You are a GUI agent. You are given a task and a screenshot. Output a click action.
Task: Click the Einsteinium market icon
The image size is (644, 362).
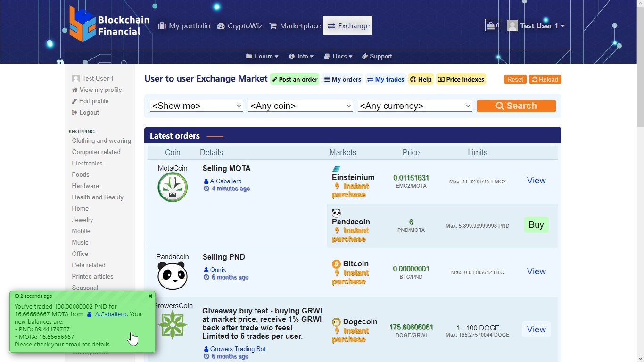[x=336, y=169]
